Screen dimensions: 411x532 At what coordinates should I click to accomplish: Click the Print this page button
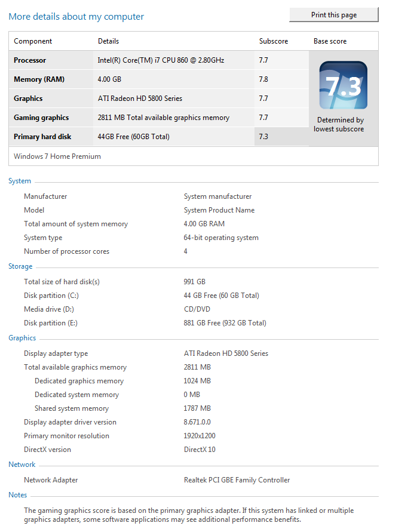(333, 15)
